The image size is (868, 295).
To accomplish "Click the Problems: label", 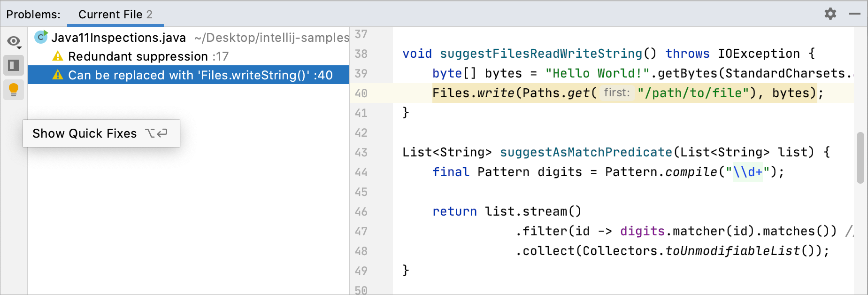I will point(33,15).
